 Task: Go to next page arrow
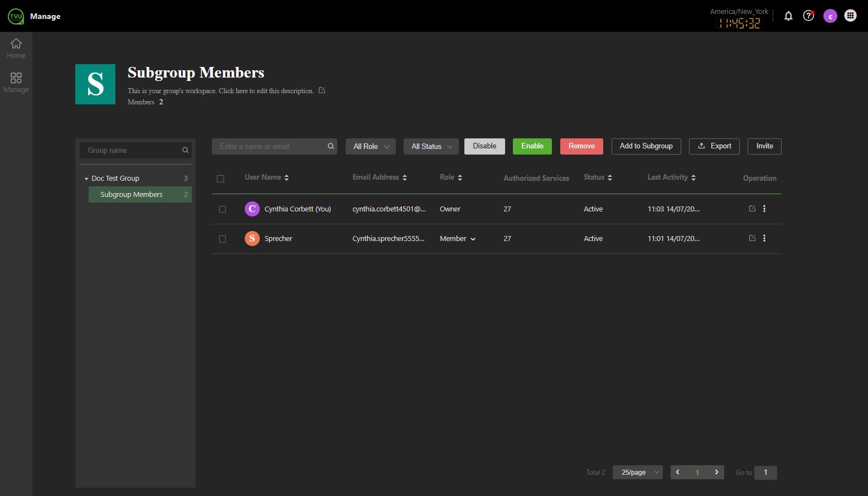716,472
